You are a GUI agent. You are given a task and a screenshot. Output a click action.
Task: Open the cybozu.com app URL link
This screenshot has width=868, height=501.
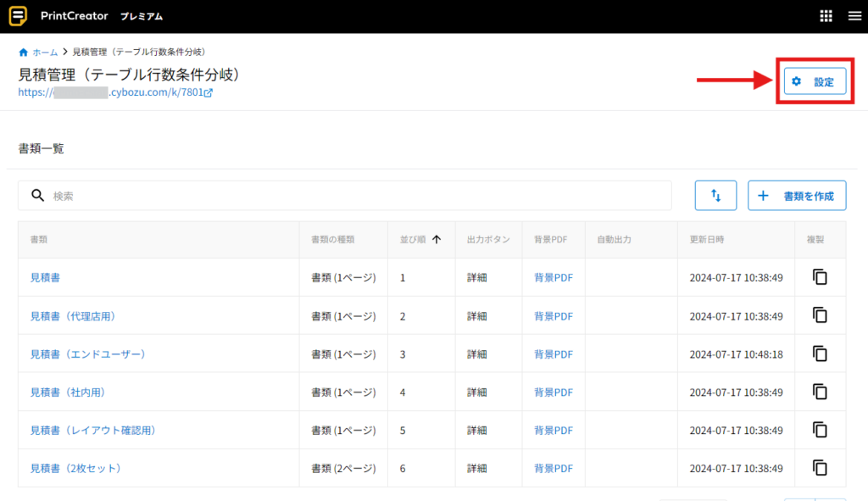click(115, 92)
